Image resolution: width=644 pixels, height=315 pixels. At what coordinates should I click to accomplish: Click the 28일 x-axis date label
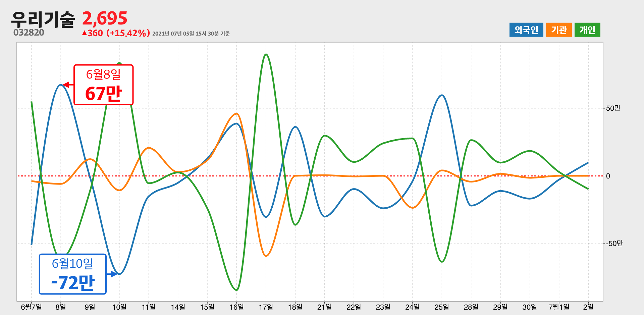tap(471, 307)
